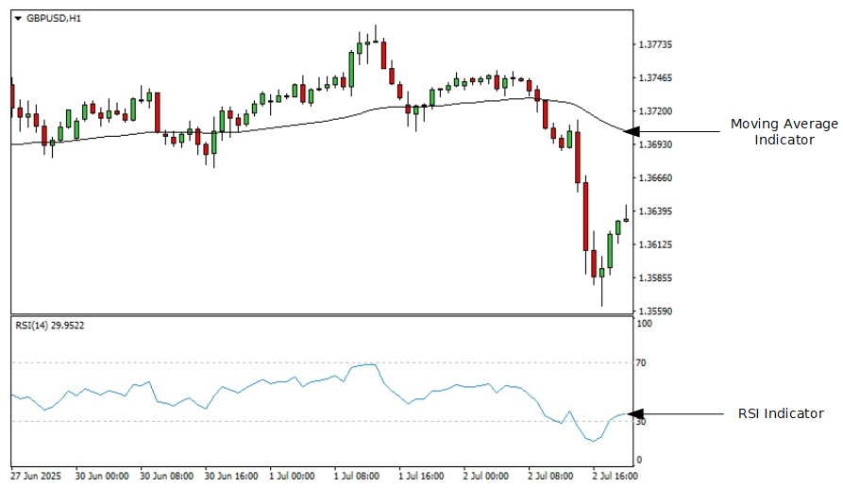The image size is (843, 504).
Task: Click the RSI 30 level label
Action: click(642, 422)
